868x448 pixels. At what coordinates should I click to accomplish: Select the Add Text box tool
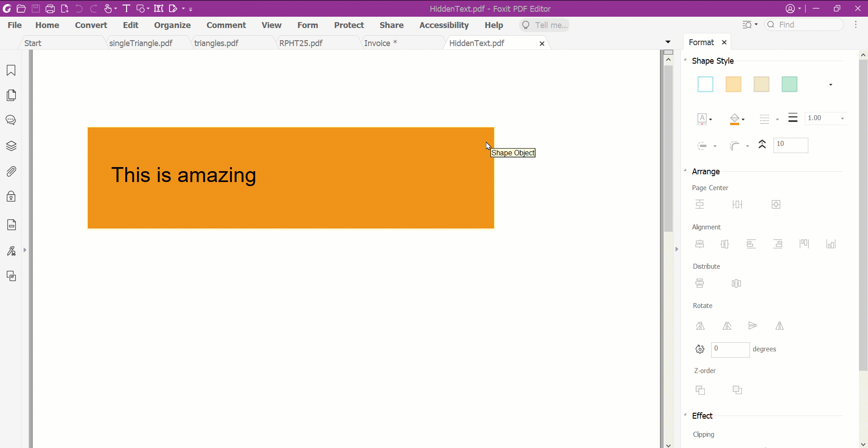pyautogui.click(x=159, y=9)
